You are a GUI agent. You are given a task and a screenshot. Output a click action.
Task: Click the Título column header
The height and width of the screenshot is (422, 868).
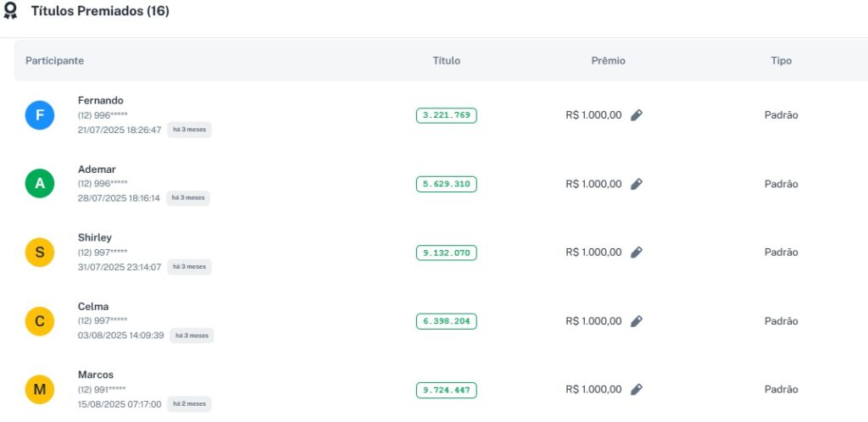(447, 61)
